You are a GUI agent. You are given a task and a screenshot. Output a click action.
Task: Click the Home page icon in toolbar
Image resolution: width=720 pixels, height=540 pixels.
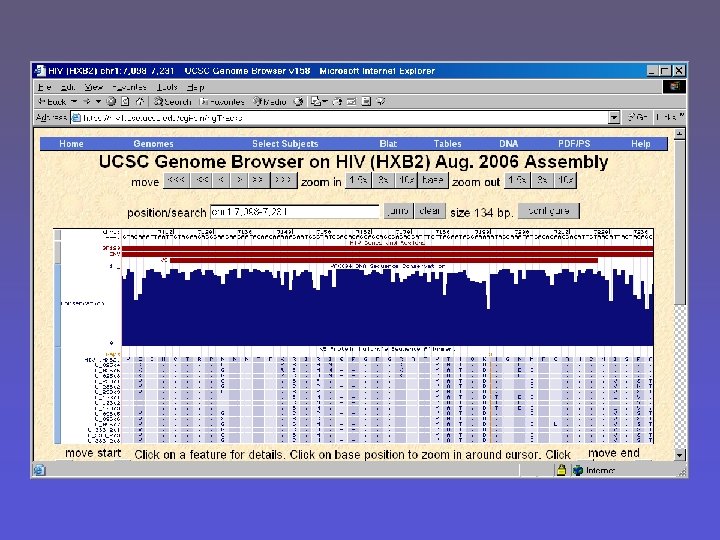pos(140,101)
